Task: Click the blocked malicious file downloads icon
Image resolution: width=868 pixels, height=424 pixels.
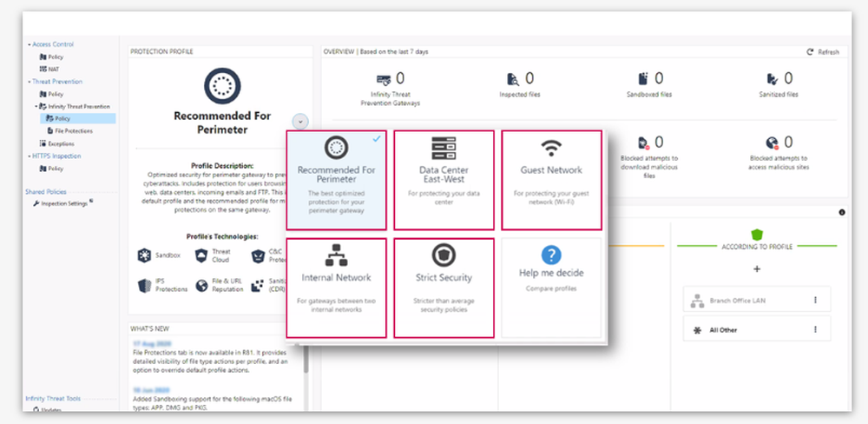Action: coord(643,143)
